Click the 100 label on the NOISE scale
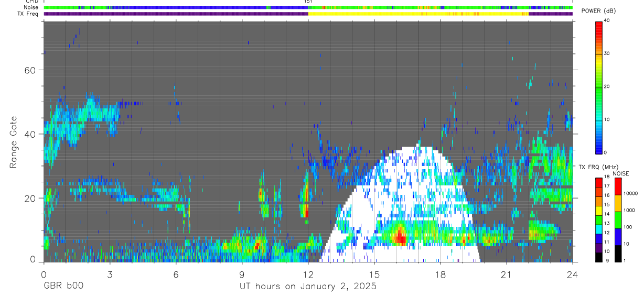The image size is (644, 297). click(628, 227)
